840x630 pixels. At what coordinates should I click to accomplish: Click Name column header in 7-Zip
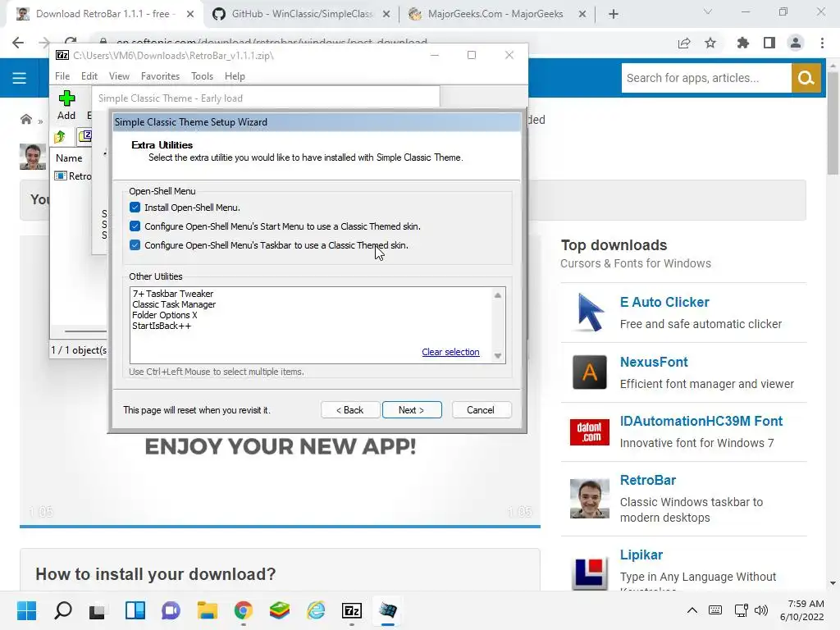coord(69,158)
